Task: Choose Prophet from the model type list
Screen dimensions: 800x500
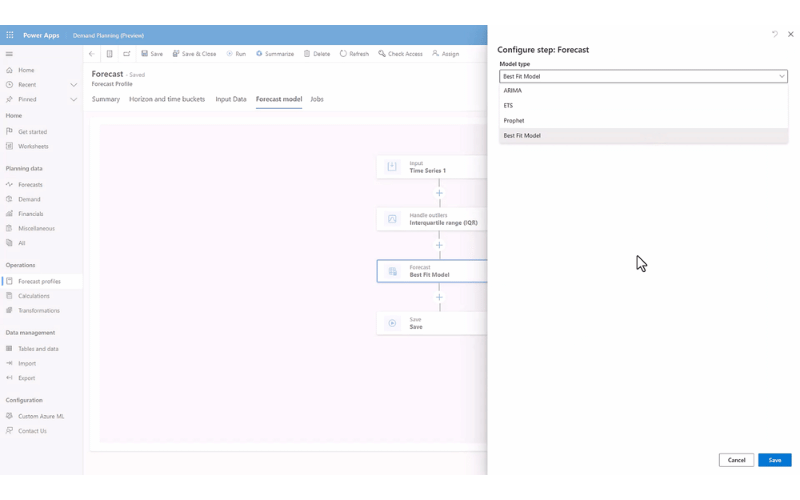Action: (x=514, y=121)
